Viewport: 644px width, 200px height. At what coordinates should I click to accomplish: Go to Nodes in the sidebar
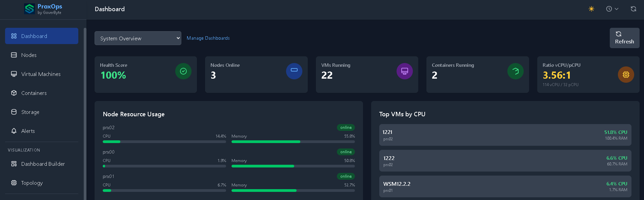click(x=29, y=55)
